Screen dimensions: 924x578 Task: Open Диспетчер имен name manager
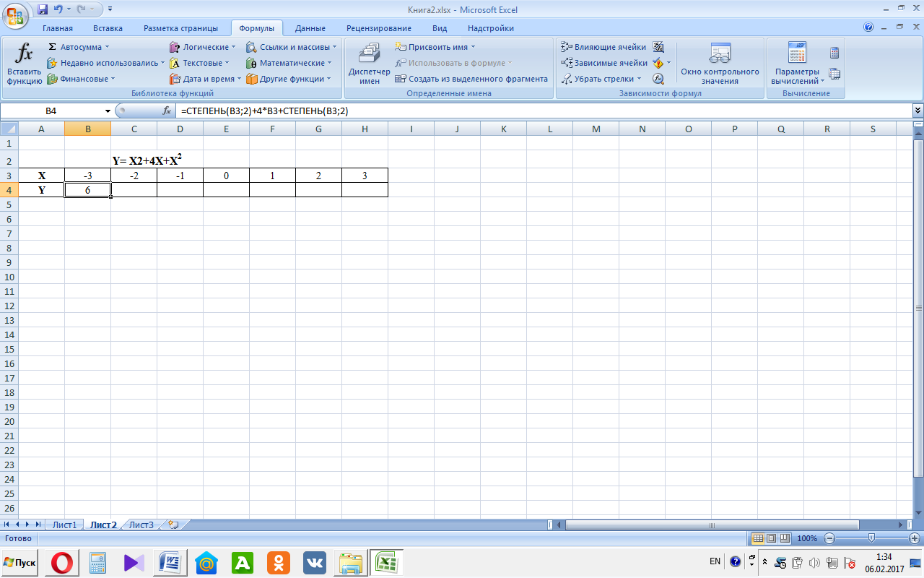tap(369, 64)
